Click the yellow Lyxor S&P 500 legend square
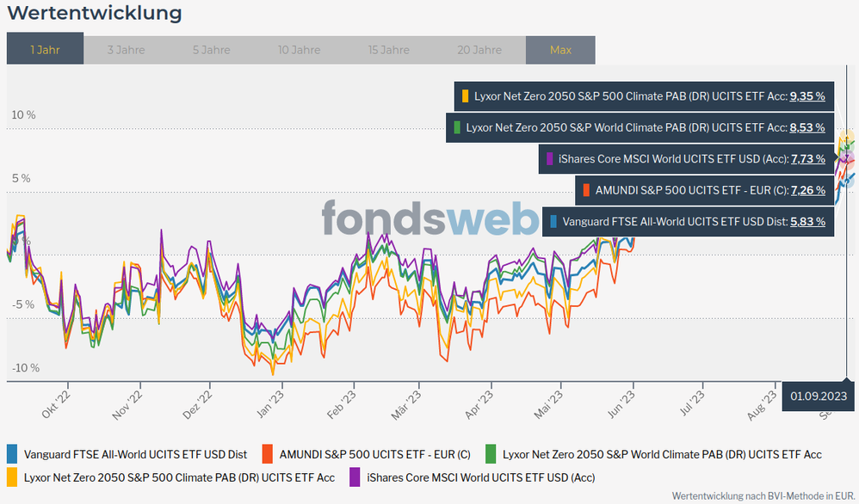859x504 pixels. (x=12, y=476)
